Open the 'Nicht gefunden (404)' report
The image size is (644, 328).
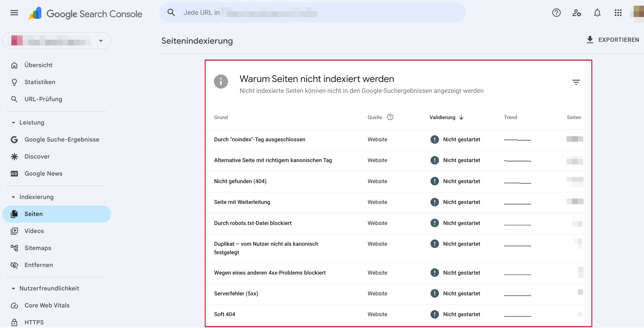tap(240, 181)
